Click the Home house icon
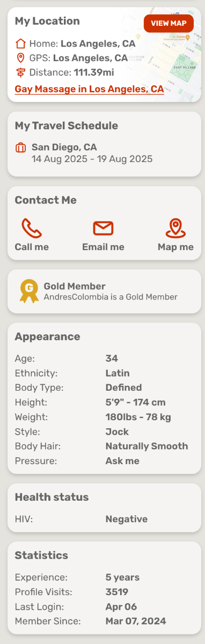Image resolution: width=205 pixels, height=644 pixels. tap(20, 43)
